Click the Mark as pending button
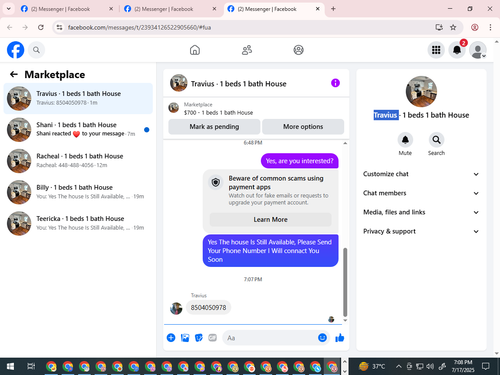Screen dimensions: 500x375 coord(214,127)
